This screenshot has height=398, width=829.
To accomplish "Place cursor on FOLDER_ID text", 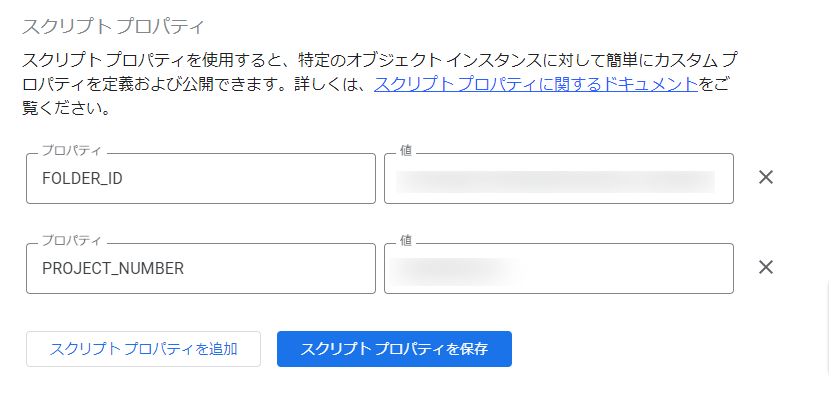I will click(82, 179).
